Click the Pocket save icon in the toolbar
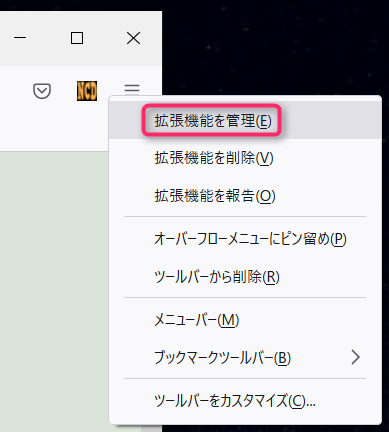The width and height of the screenshot is (389, 432). tap(42, 91)
